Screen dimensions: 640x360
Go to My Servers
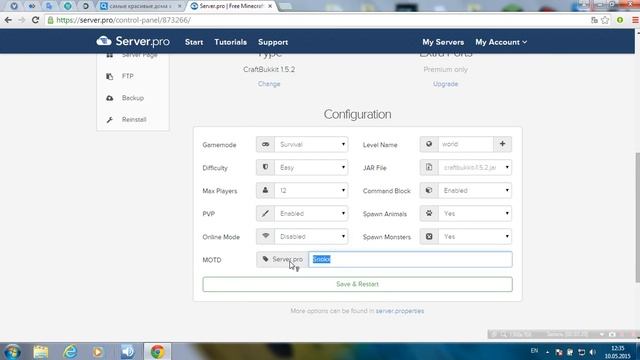coord(443,42)
